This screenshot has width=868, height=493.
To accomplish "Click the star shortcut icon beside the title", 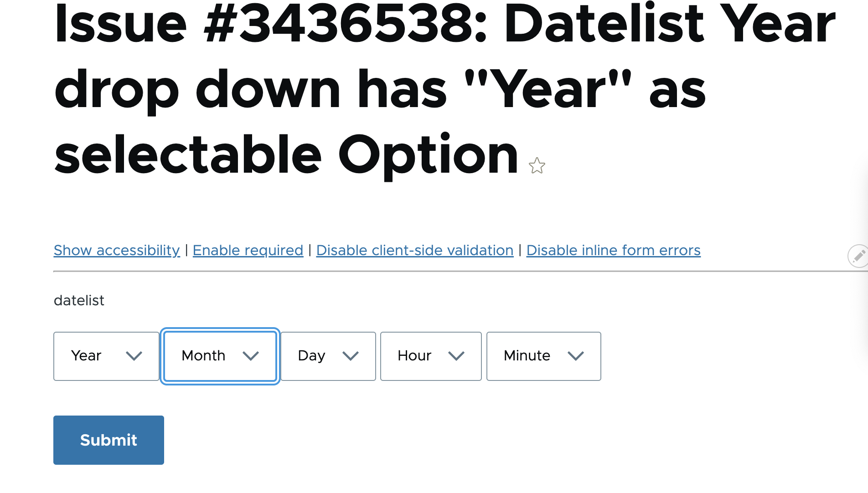I will pos(537,166).
